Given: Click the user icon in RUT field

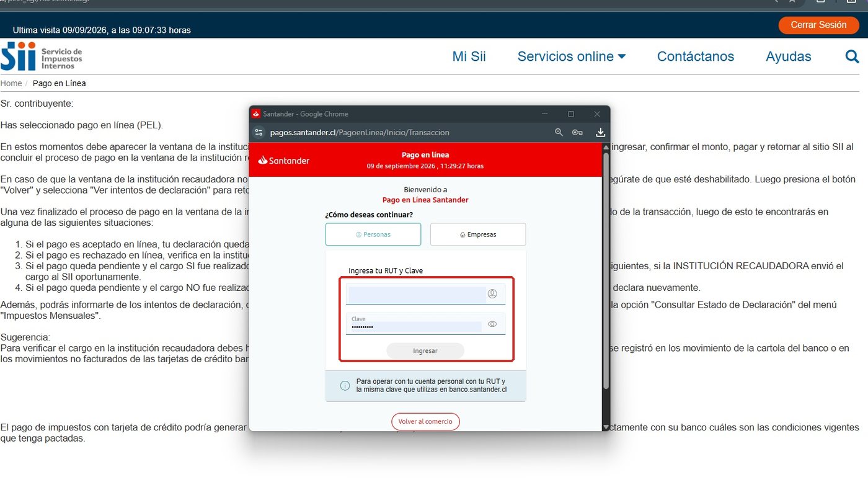Looking at the screenshot, I should click(x=492, y=294).
